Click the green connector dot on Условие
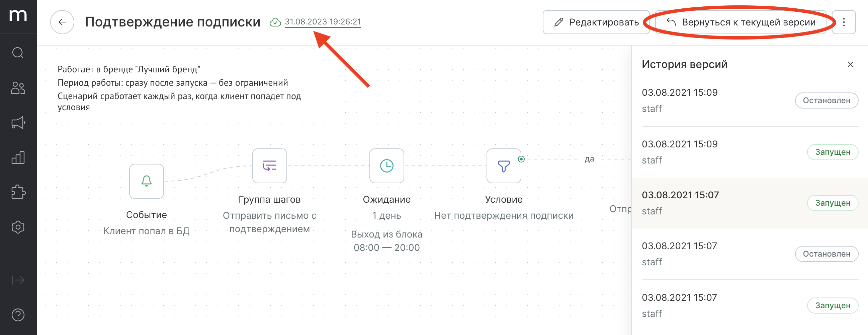The height and width of the screenshot is (335, 868). [521, 159]
